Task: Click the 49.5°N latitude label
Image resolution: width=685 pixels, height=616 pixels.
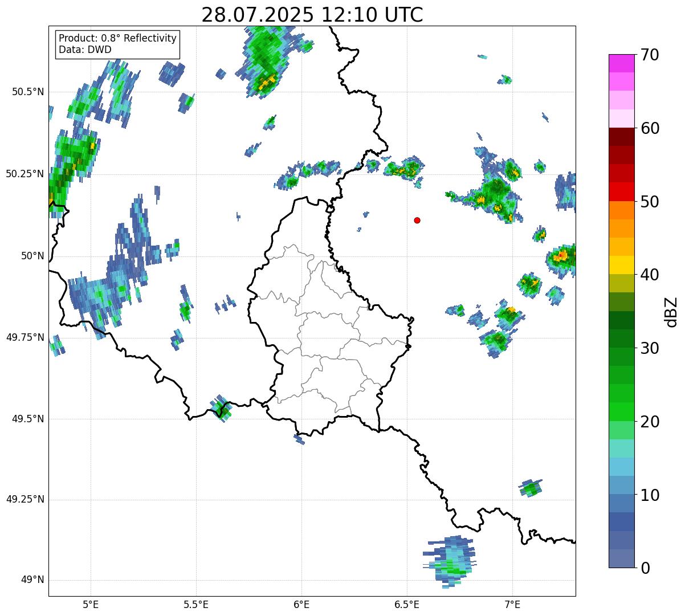Action: point(28,419)
